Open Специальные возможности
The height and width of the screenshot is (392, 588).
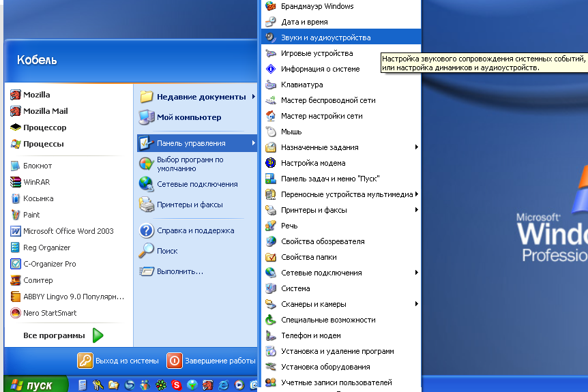(x=341, y=320)
